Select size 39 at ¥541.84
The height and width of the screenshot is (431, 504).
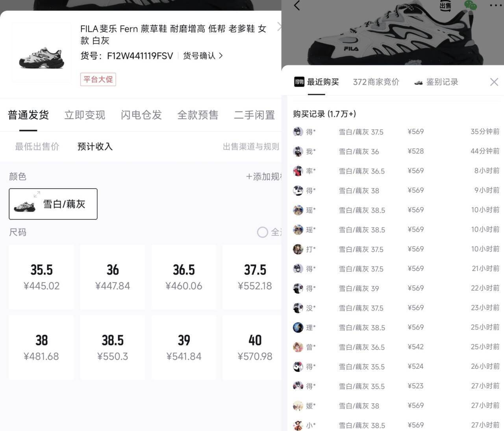tap(184, 347)
